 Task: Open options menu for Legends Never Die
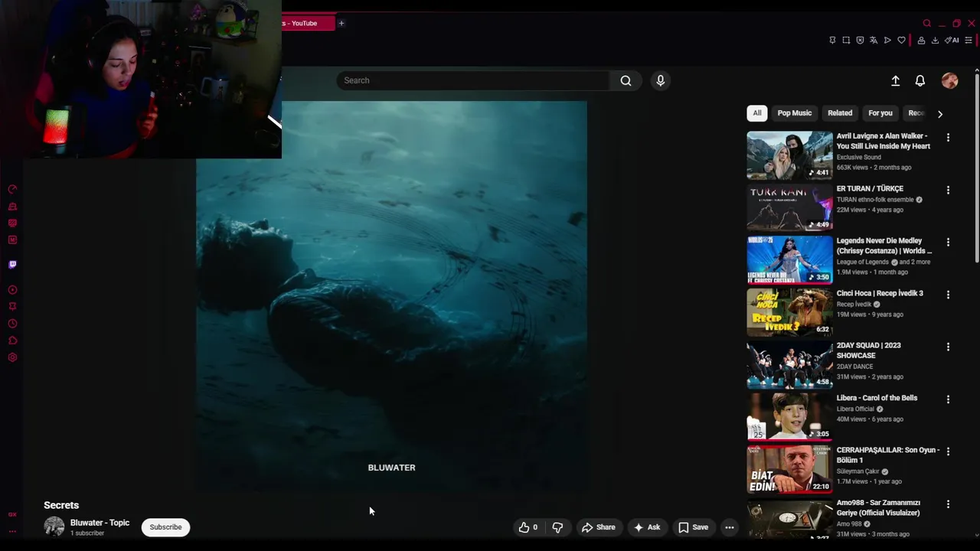pos(948,242)
